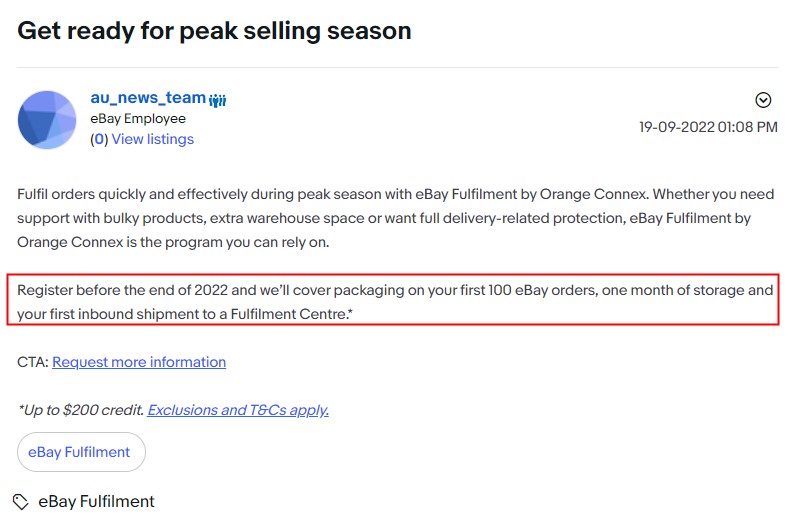Click the 19-09-2022 01:08 PM timestamp
Image resolution: width=796 pixels, height=518 pixels.
pos(708,127)
